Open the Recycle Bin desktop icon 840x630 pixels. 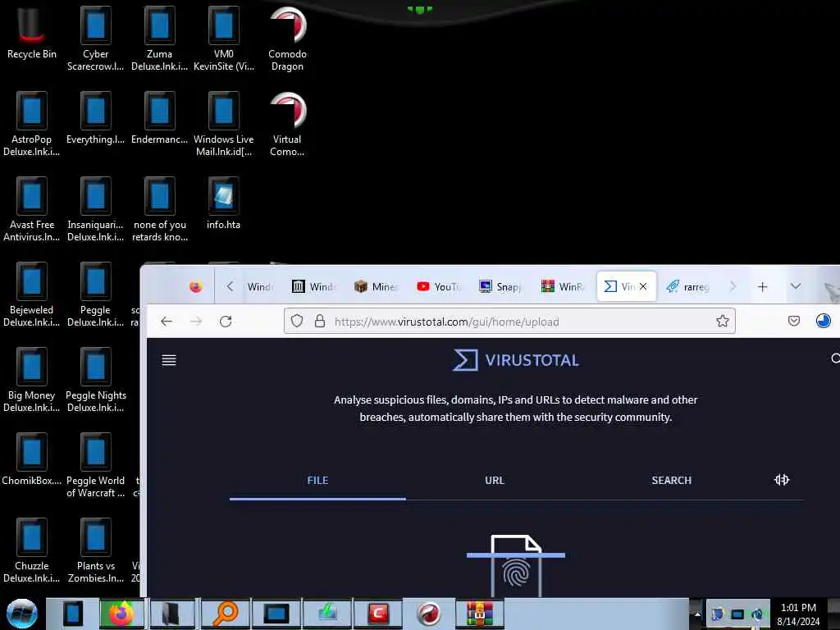tap(31, 32)
